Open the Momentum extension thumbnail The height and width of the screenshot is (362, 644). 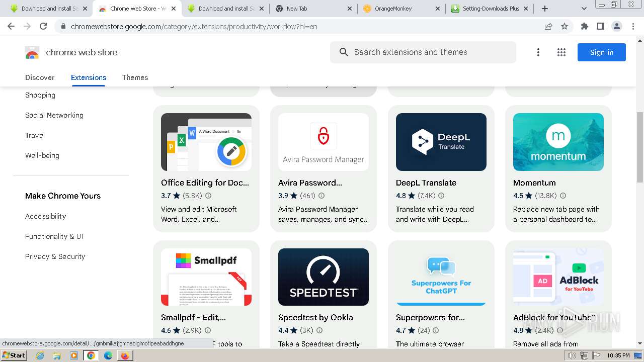[x=558, y=142]
